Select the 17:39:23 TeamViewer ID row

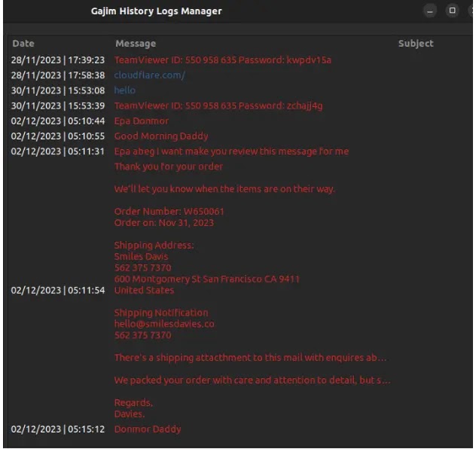[240, 60]
